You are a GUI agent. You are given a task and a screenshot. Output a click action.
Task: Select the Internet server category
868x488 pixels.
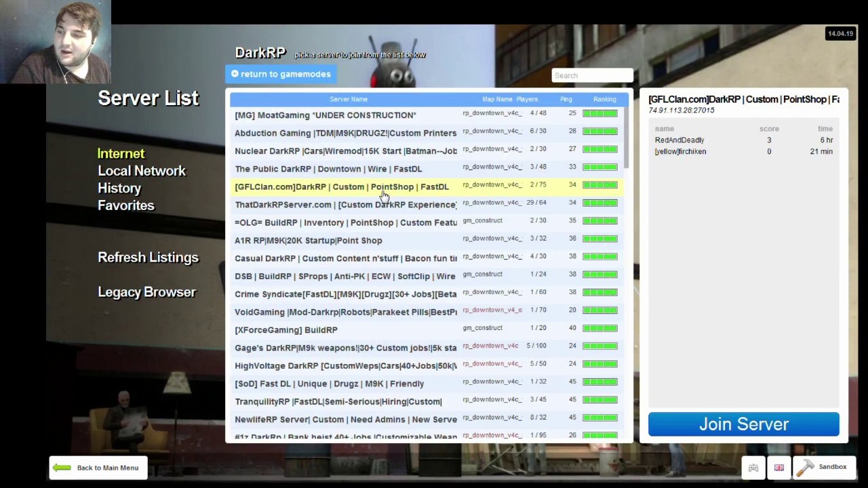[x=121, y=154]
